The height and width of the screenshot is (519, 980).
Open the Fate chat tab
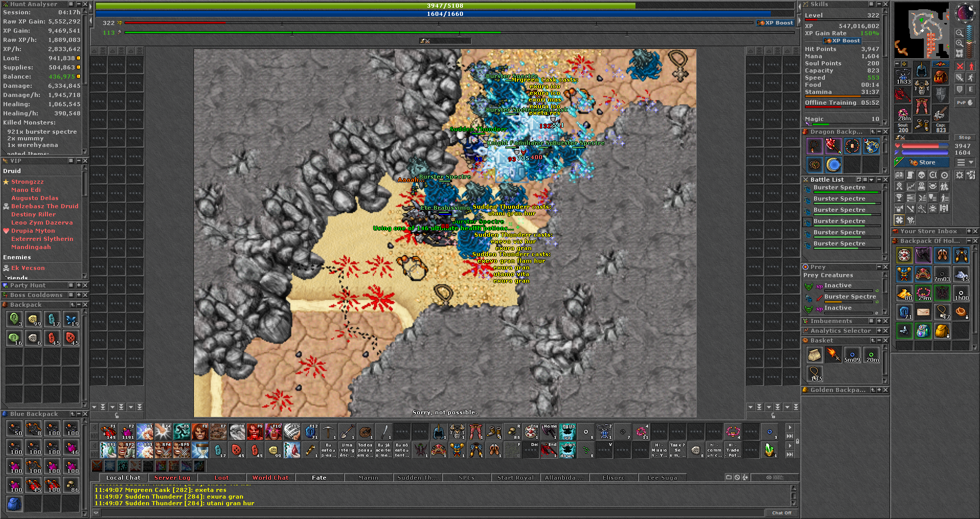pyautogui.click(x=319, y=478)
